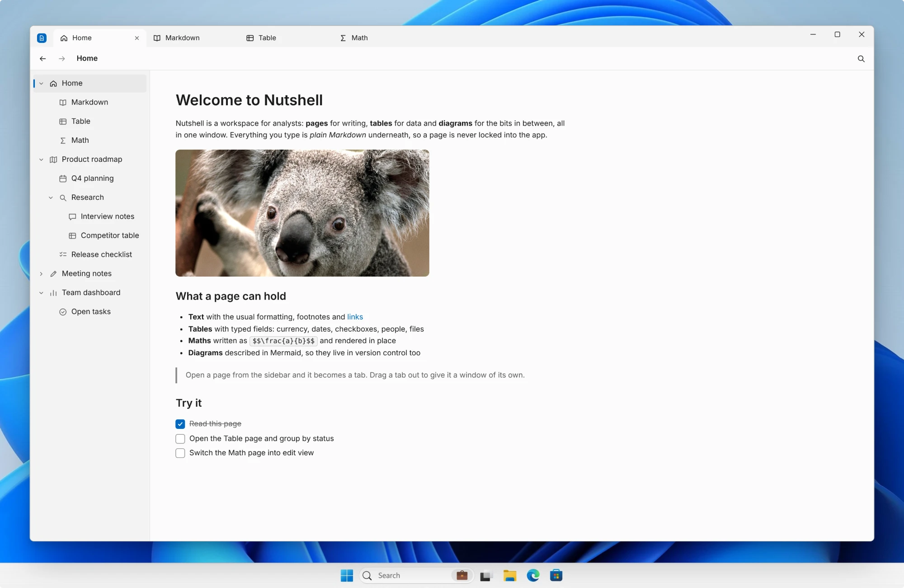Open Release checklist page
904x588 pixels.
(x=90, y=254)
